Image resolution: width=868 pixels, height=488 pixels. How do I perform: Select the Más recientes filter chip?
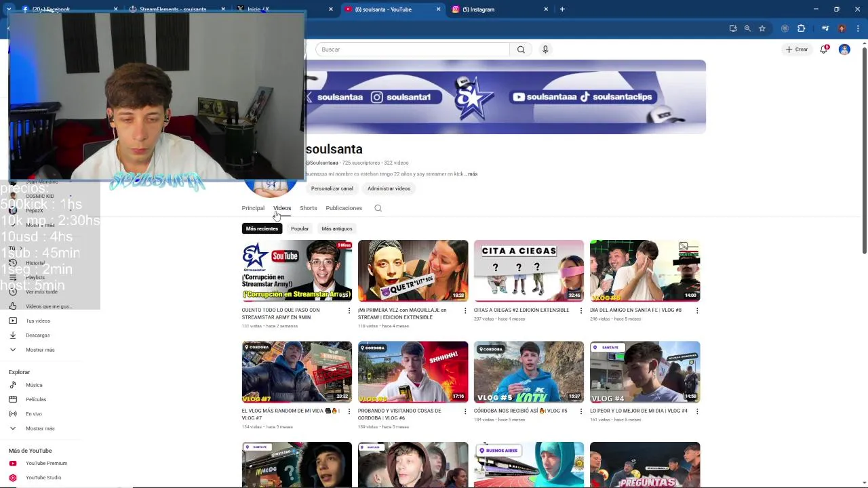[262, 229]
